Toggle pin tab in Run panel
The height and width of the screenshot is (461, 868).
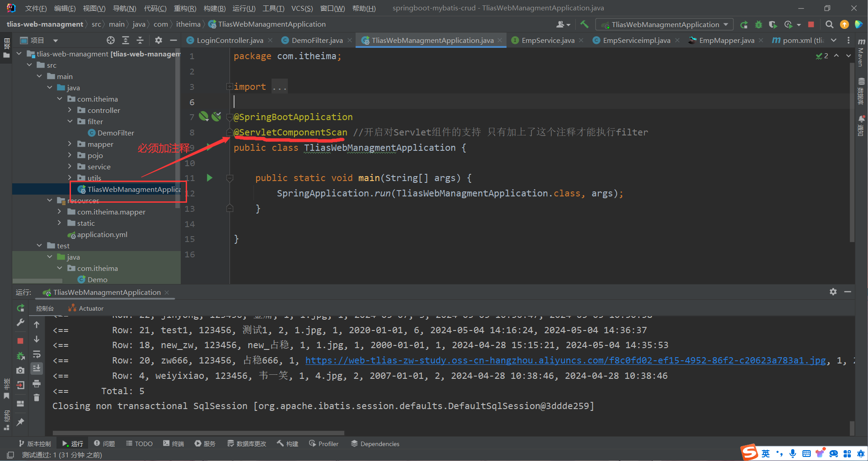[x=20, y=422]
